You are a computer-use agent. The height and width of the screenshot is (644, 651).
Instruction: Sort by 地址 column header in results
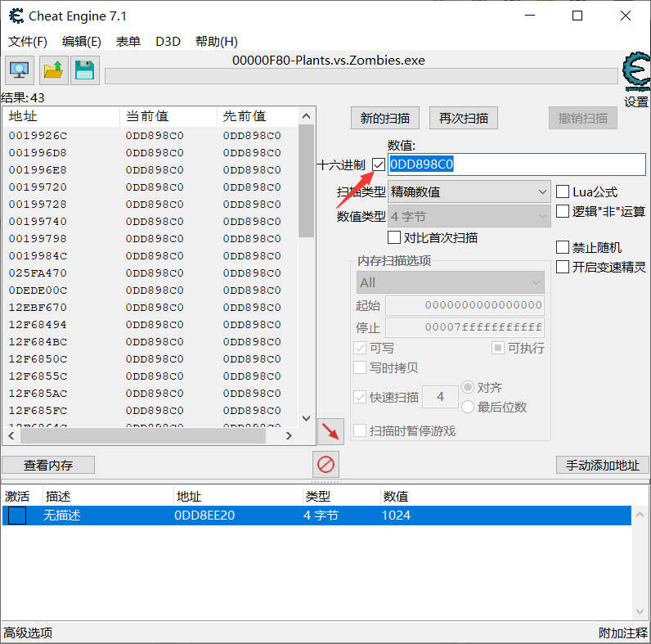pyautogui.click(x=61, y=116)
